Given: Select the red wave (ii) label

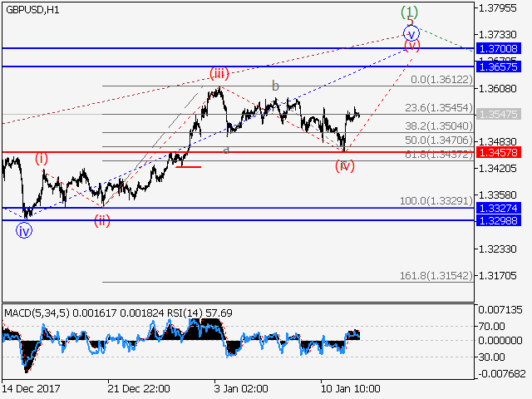Looking at the screenshot, I should tap(101, 220).
